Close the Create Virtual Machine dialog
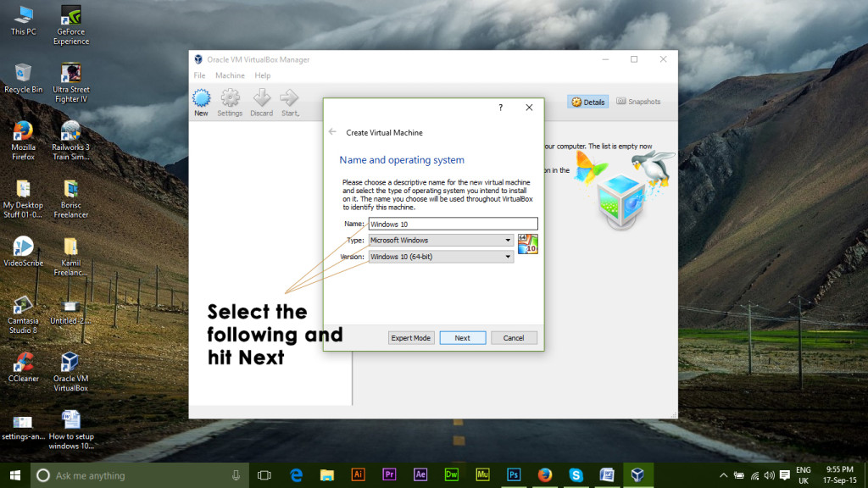The width and height of the screenshot is (868, 488). (x=529, y=108)
